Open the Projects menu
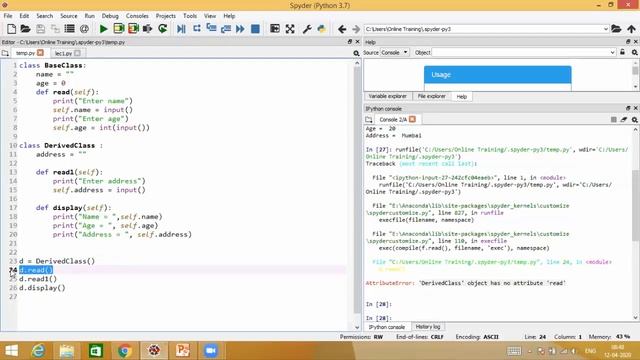 tap(165, 16)
